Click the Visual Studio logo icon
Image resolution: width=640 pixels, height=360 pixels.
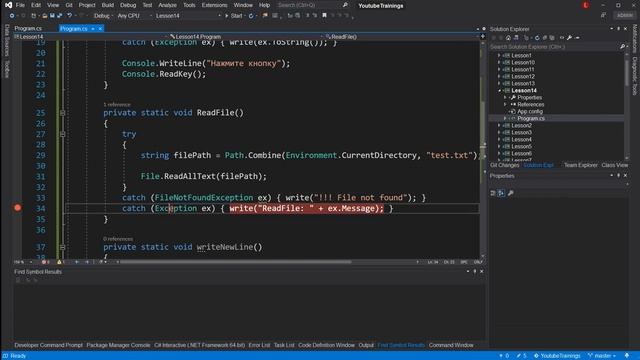coord(8,5)
